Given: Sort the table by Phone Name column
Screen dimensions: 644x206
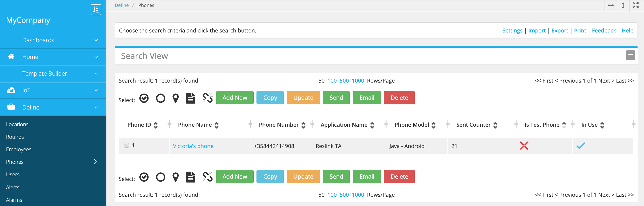Looking at the screenshot, I should 217,125.
